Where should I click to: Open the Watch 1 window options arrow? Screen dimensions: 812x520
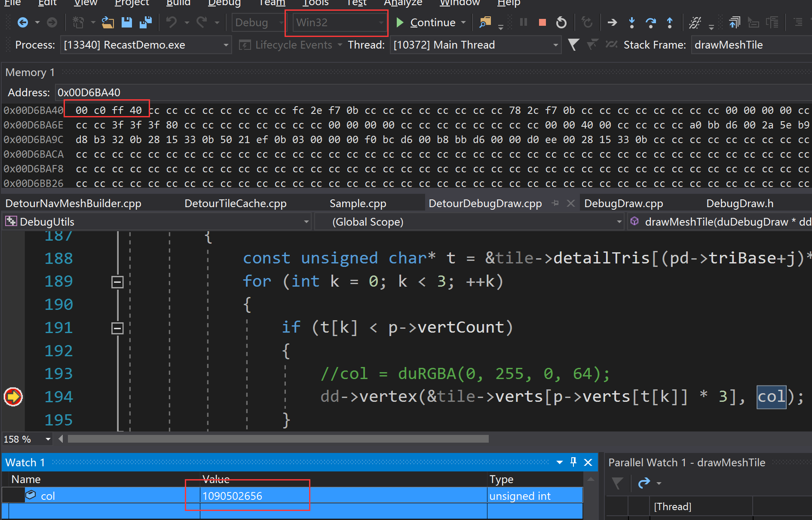pos(560,462)
